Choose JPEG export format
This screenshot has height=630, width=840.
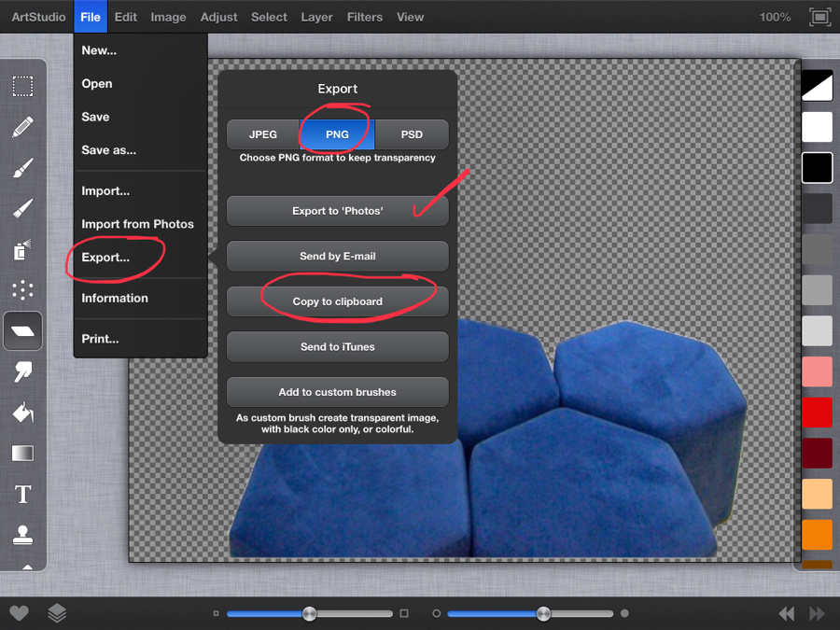[x=263, y=134]
